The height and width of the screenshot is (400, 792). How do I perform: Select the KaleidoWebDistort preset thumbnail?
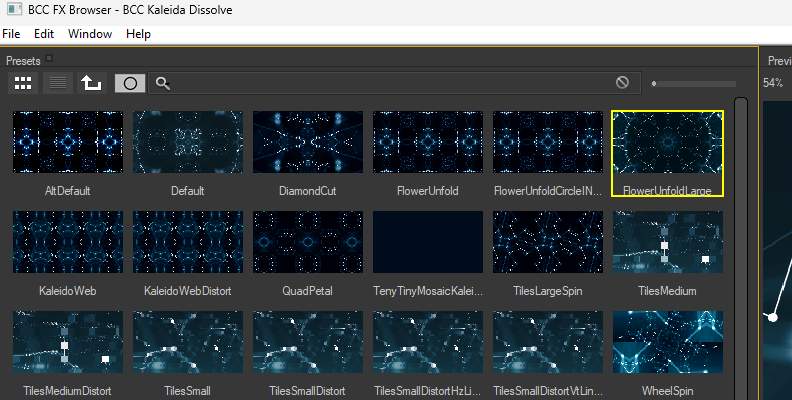click(188, 242)
